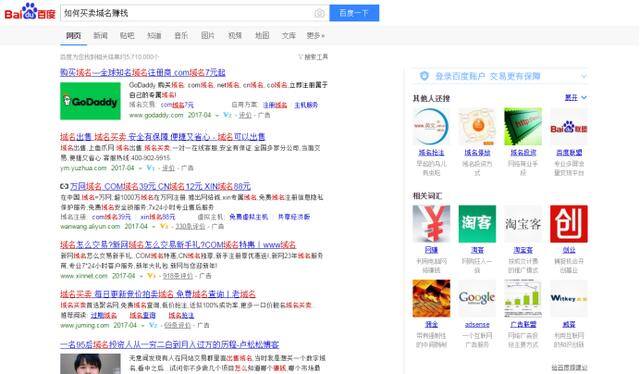Image resolution: width=640 pixels, height=374 pixels.
Task: Click the bar chart 广告联盟 thumbnail
Action: (523, 298)
